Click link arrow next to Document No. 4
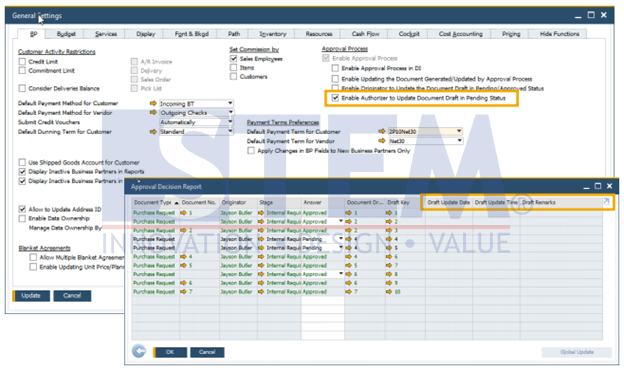This screenshot has width=624, height=371. (183, 257)
